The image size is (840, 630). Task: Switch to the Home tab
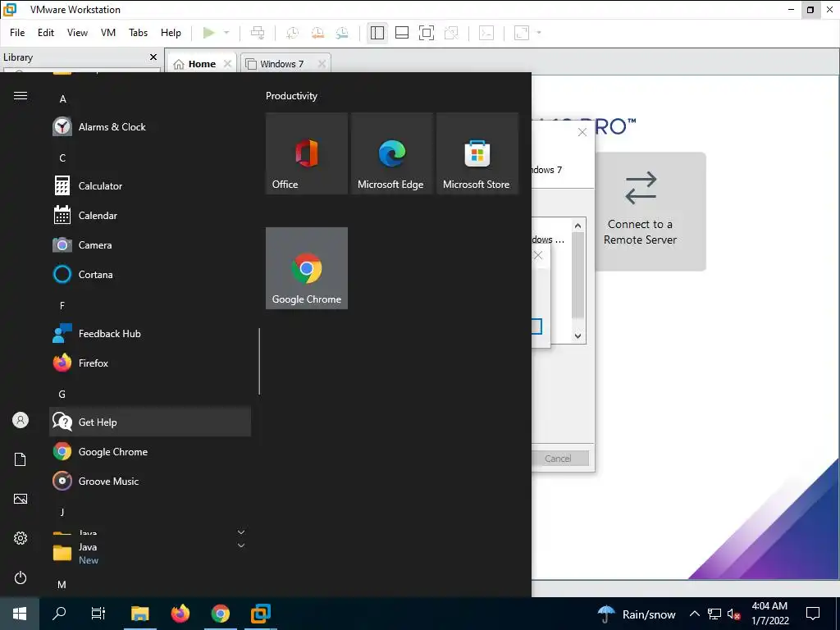click(x=202, y=64)
